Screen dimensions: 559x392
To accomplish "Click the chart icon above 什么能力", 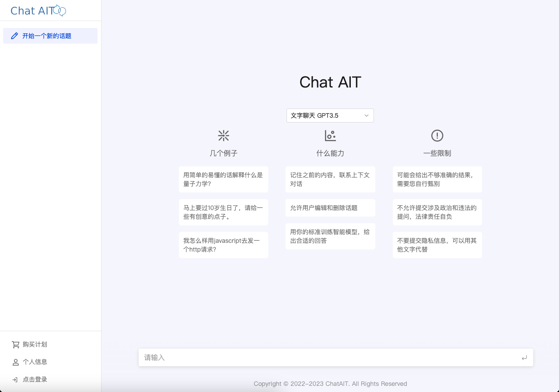I will [x=330, y=136].
